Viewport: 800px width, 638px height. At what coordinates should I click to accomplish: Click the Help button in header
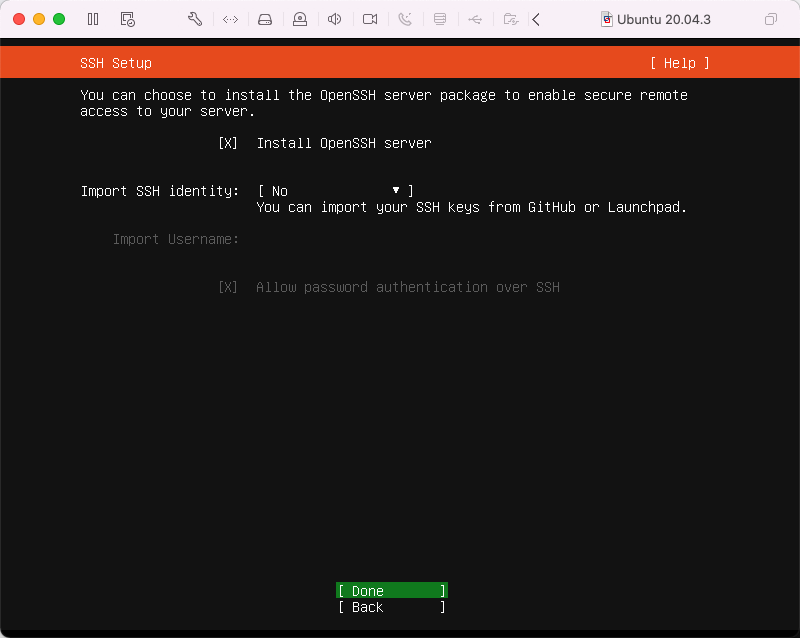pos(680,63)
